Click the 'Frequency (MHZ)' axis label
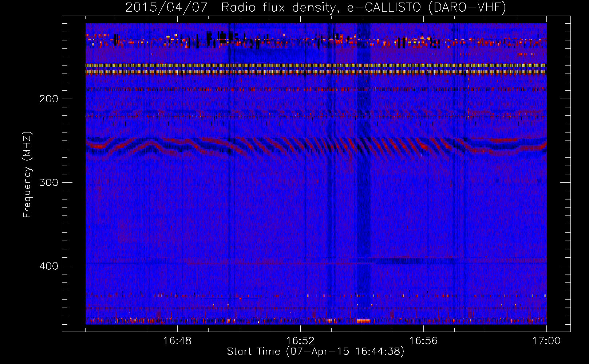This screenshot has width=589, height=364. coord(27,175)
